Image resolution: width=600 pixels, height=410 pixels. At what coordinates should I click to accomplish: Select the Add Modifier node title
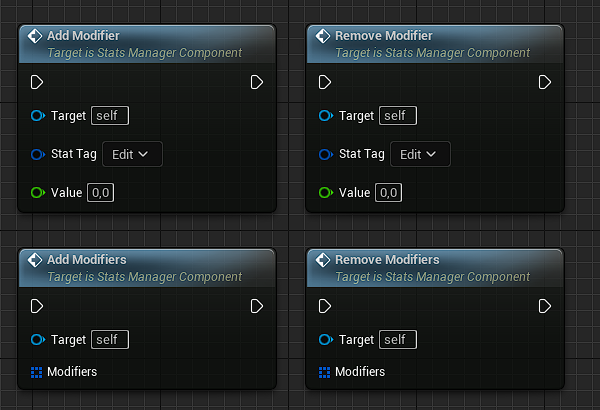pyautogui.click(x=83, y=36)
